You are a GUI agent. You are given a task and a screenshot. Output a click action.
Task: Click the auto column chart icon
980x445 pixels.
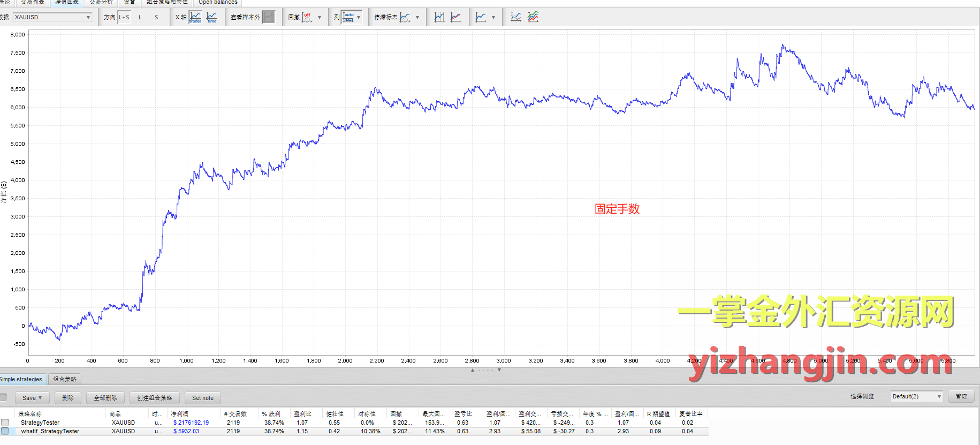tap(348, 17)
